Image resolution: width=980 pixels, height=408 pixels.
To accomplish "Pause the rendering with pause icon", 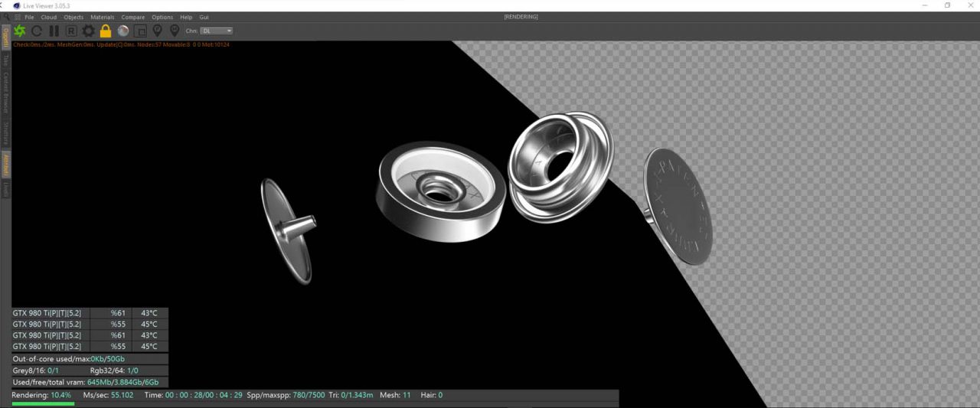I will tap(54, 31).
